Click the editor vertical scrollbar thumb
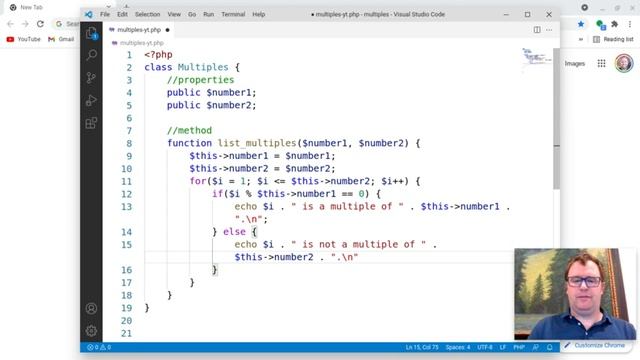 [x=556, y=118]
